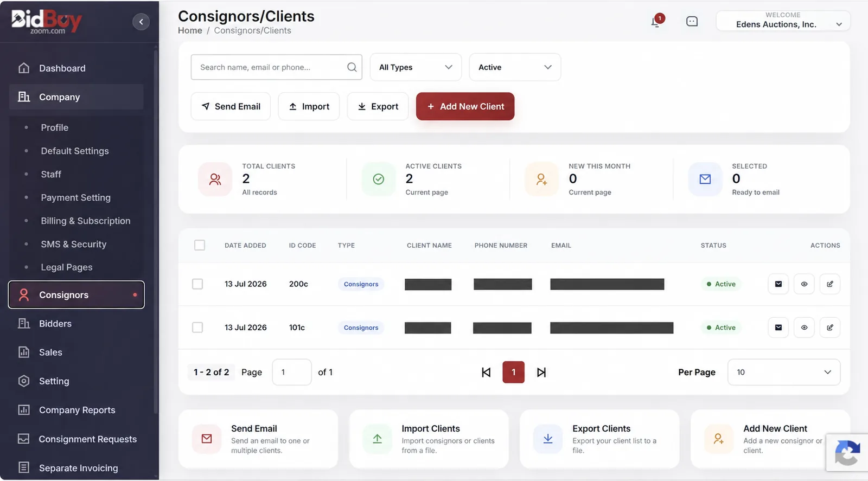Image resolution: width=868 pixels, height=481 pixels.
Task: Collapse the sidebar with the arrow button
Action: point(141,22)
